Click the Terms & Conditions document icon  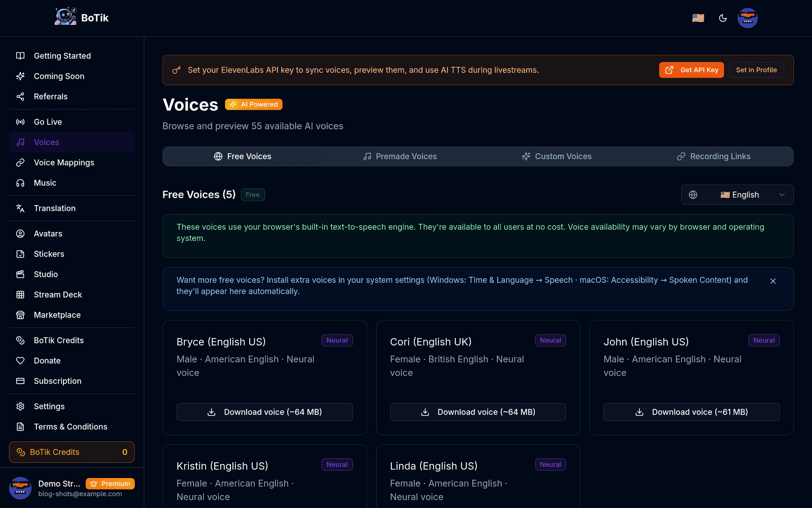pyautogui.click(x=20, y=427)
